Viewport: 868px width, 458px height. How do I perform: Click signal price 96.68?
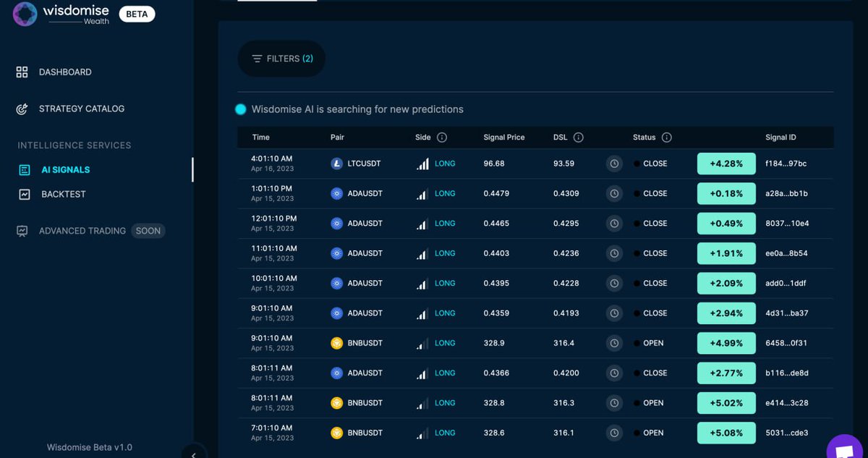494,164
